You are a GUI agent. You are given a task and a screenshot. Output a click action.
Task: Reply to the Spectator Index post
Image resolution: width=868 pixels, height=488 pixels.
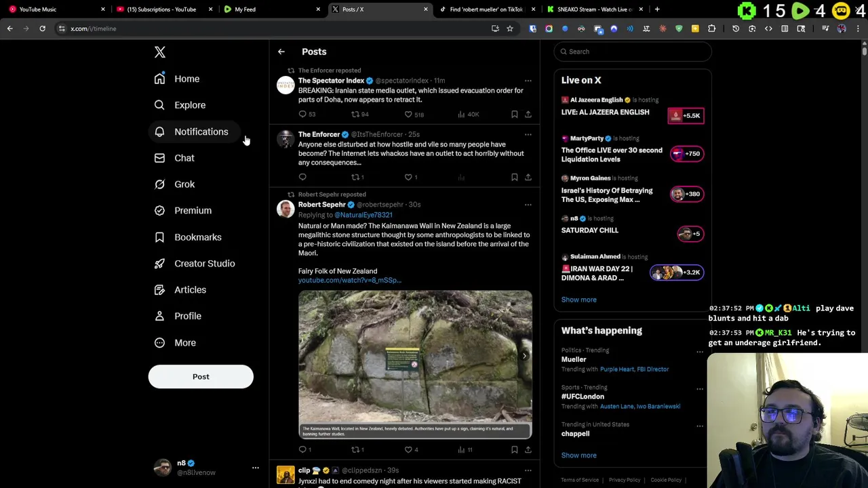[302, 115]
